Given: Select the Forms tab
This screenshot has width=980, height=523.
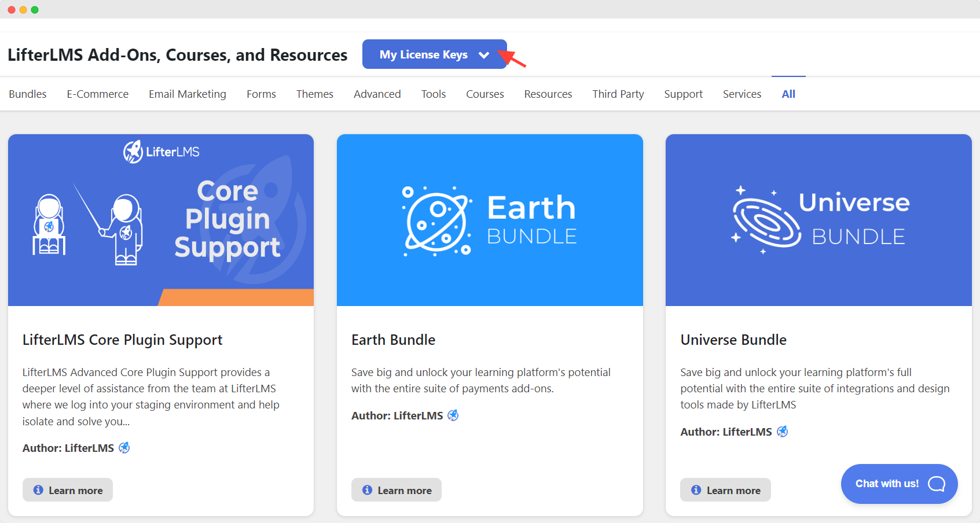Looking at the screenshot, I should click(x=261, y=94).
